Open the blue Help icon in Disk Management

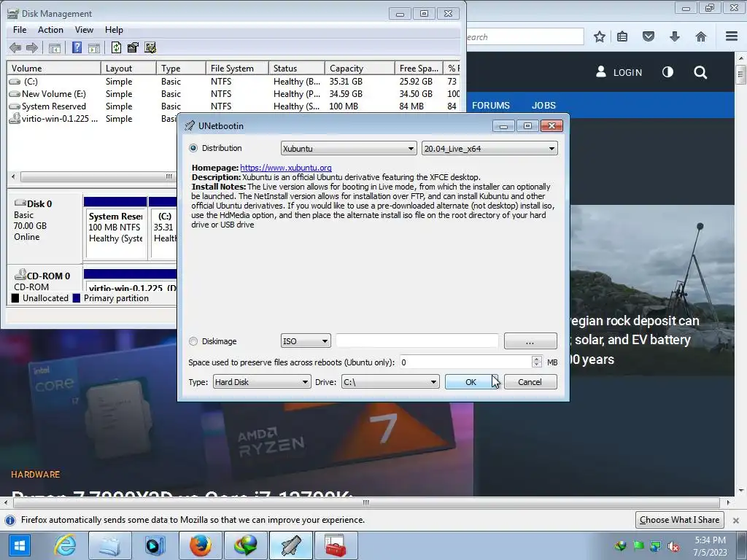point(77,47)
